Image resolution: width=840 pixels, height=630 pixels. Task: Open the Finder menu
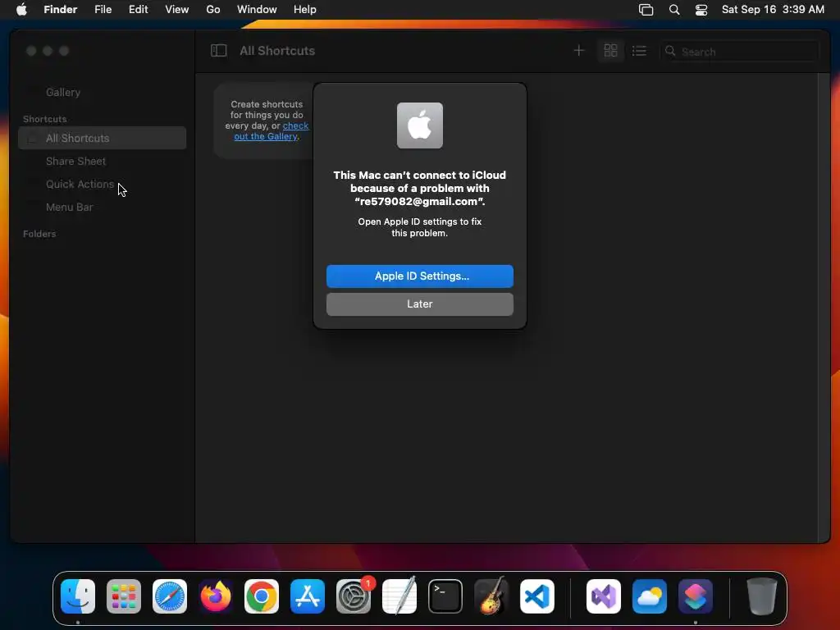[x=61, y=10]
